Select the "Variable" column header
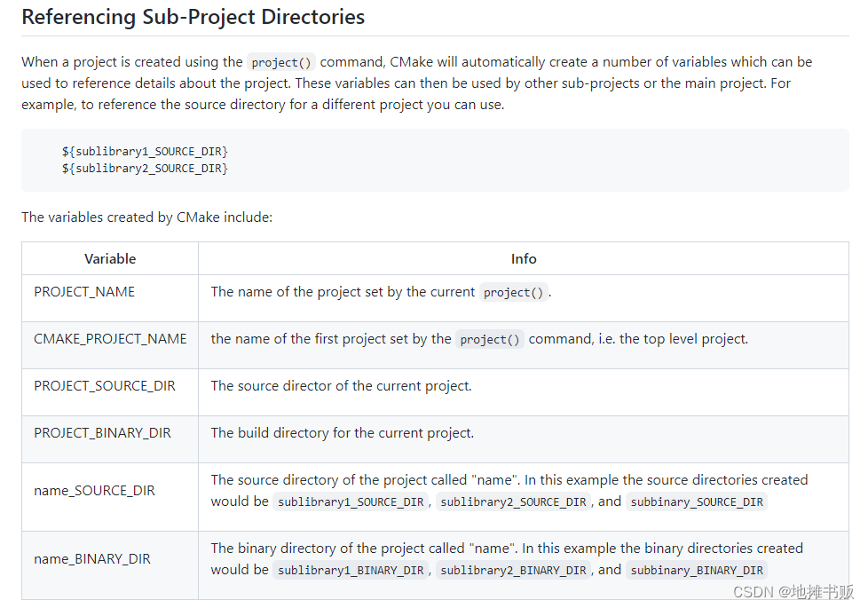The width and height of the screenshot is (868, 608). tap(110, 259)
